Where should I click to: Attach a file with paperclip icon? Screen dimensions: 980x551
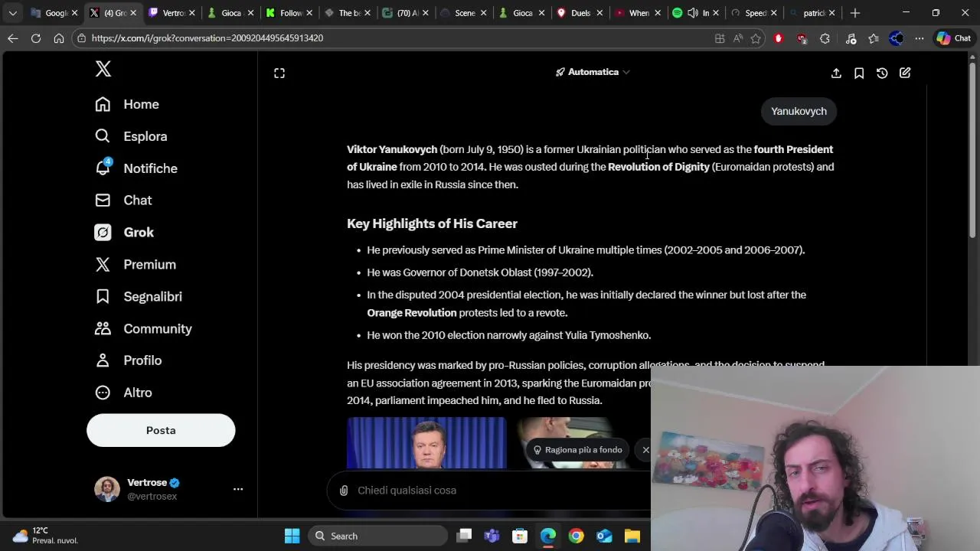344,491
